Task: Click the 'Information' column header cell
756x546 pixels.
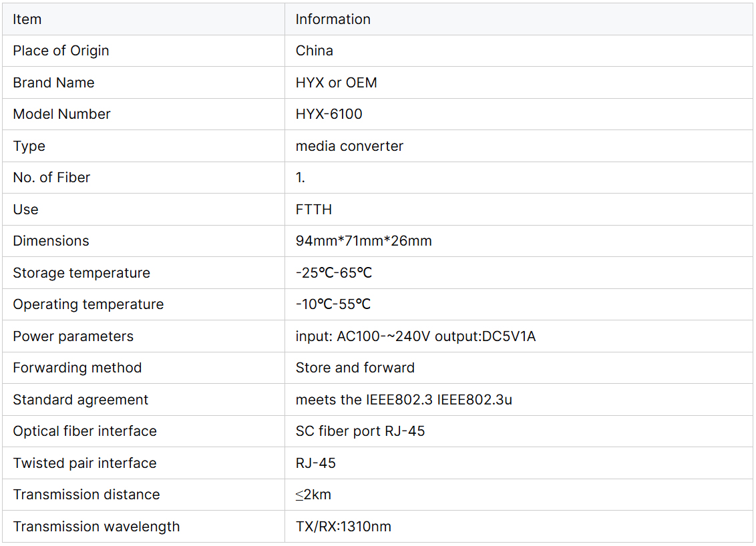Action: tap(333, 19)
